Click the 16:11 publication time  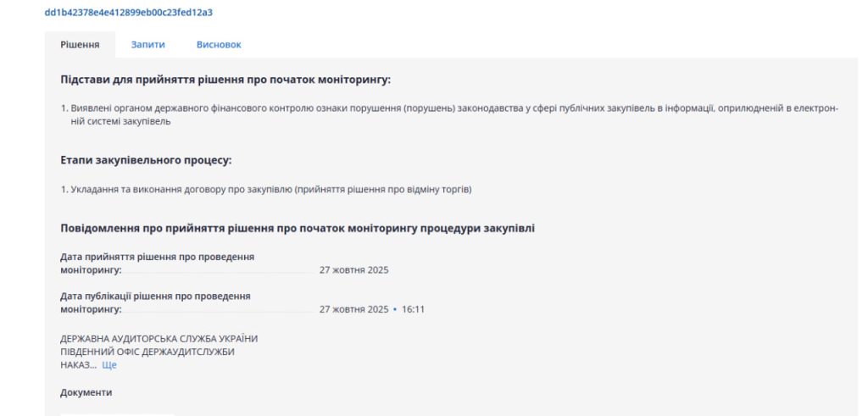coord(413,309)
